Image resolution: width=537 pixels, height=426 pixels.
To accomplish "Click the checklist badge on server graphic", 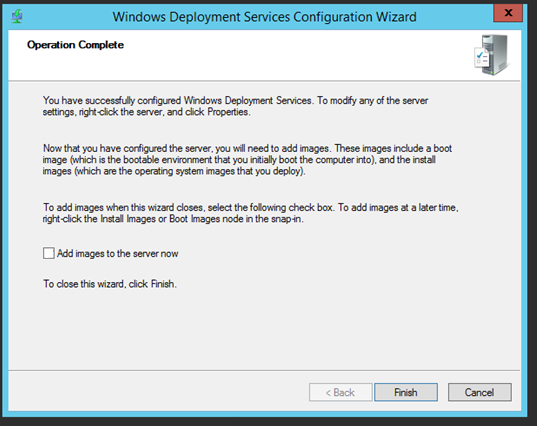I will 482,57.
